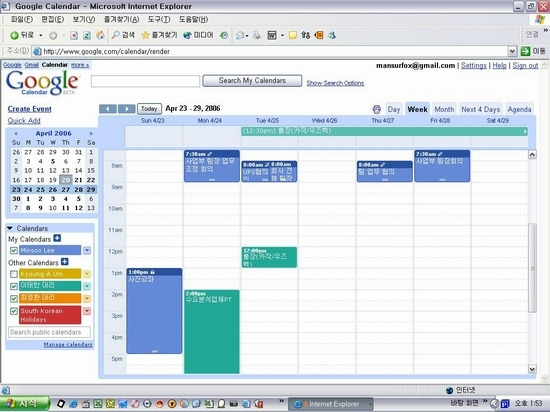Open the Favorites (즐겨찾기) star button

point(159,35)
